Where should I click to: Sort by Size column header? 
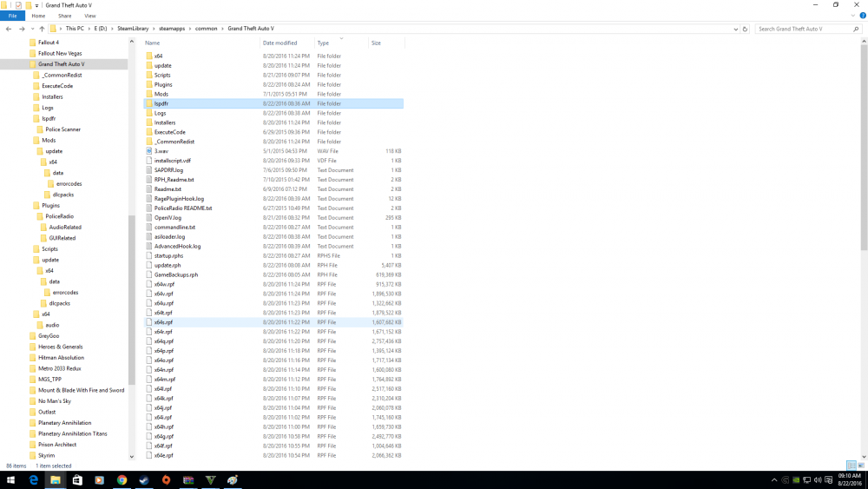[377, 43]
